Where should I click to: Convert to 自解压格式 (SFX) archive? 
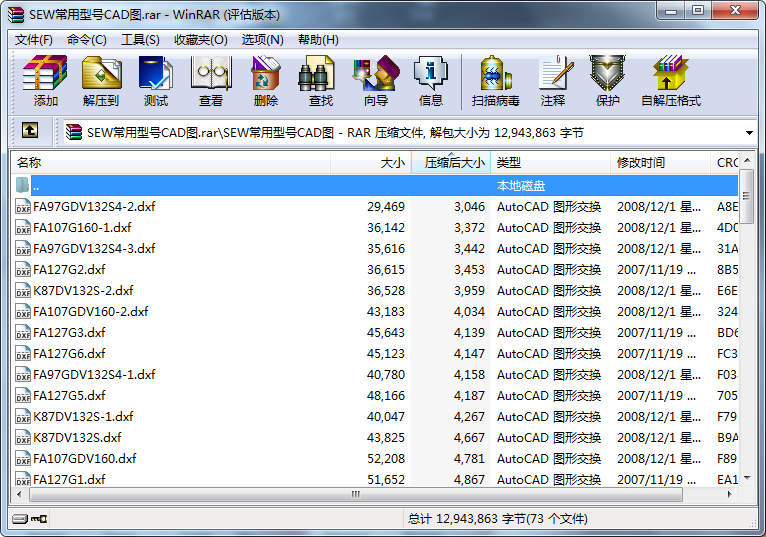[x=671, y=81]
